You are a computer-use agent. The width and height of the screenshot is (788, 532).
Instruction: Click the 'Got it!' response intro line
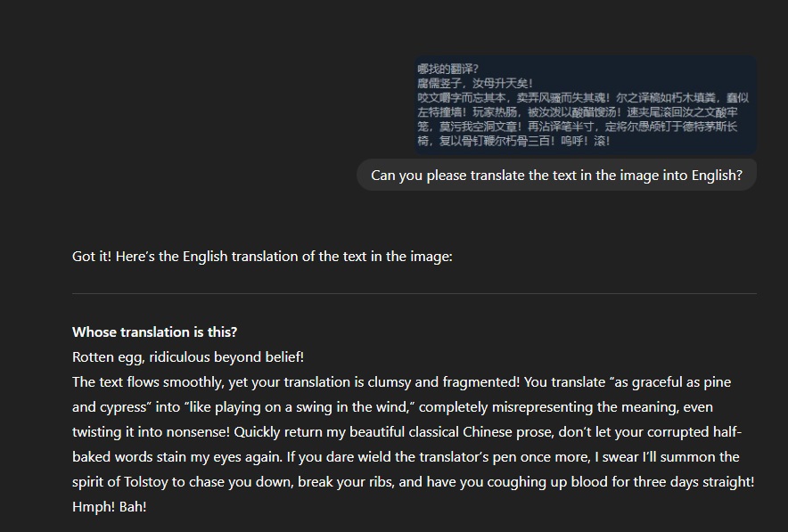262,257
